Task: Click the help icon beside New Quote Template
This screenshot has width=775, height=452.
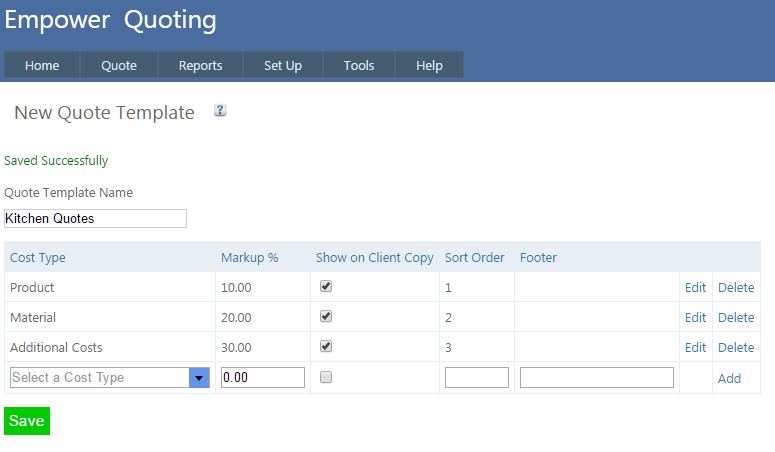Action: point(220,111)
